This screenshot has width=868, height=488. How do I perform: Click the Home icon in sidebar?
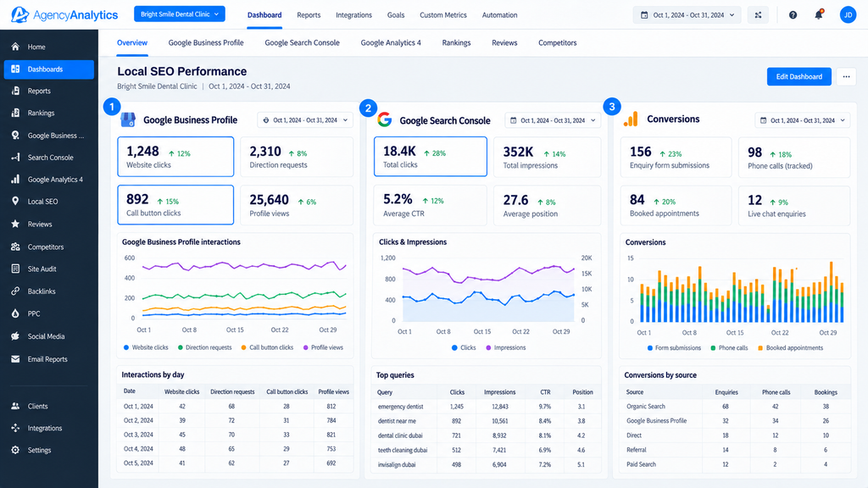pos(15,47)
